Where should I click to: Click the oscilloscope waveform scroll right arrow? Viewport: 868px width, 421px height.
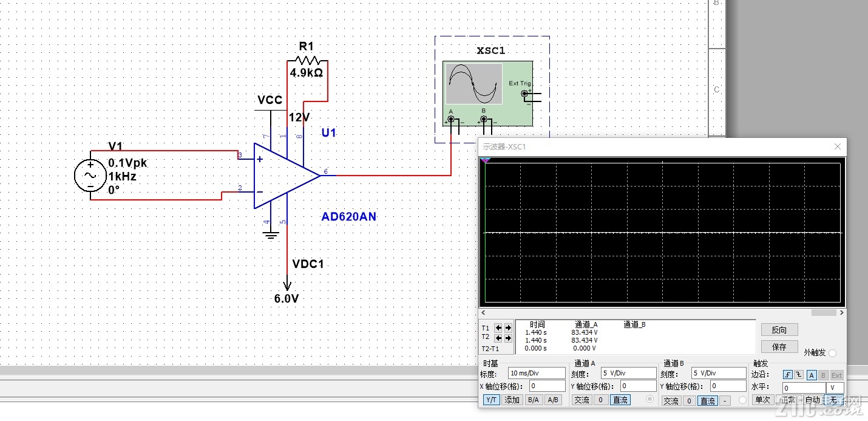click(841, 313)
